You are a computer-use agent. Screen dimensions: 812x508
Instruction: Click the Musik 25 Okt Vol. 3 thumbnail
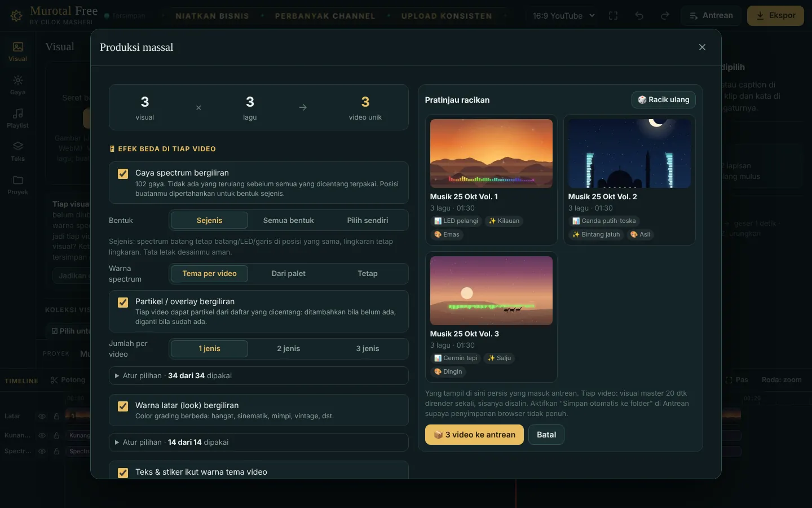[x=491, y=291]
